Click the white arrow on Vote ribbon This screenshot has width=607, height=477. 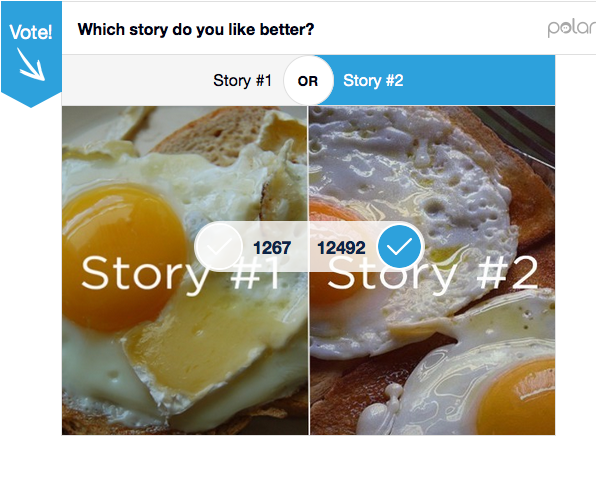tap(31, 65)
